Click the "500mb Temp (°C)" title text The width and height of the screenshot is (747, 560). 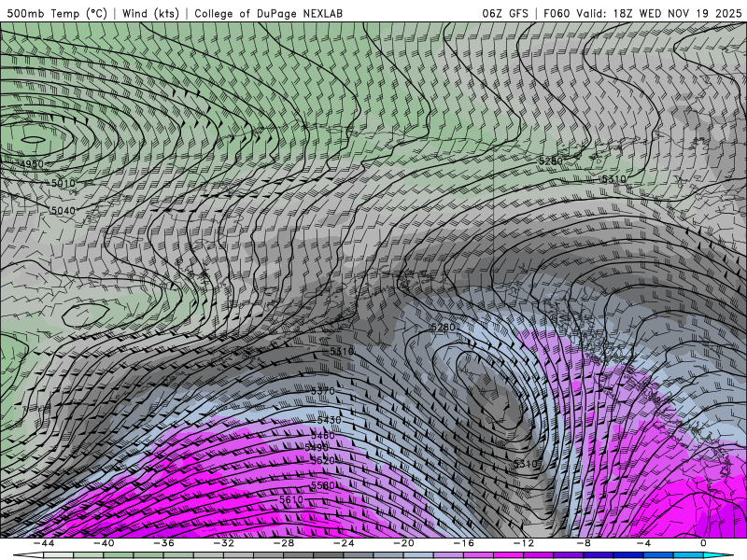click(x=57, y=13)
